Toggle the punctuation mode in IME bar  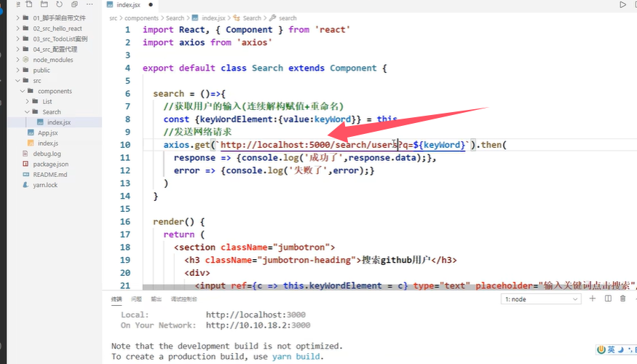point(629,349)
